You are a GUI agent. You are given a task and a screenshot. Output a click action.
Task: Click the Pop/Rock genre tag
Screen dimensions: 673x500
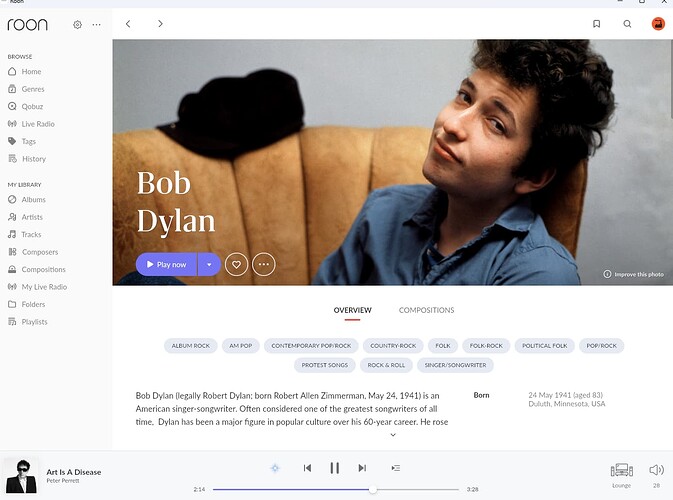[x=601, y=346]
